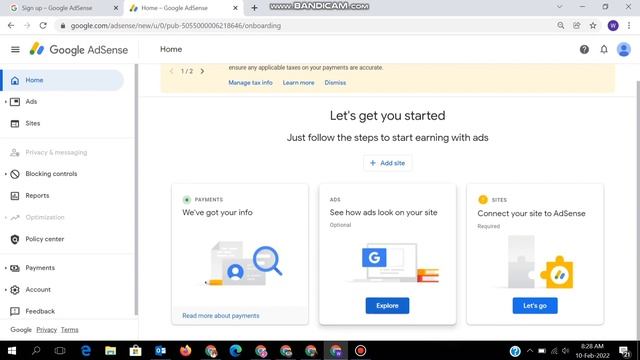Click the zoom magnifier icon in address bar
The image size is (640, 360).
click(x=561, y=25)
